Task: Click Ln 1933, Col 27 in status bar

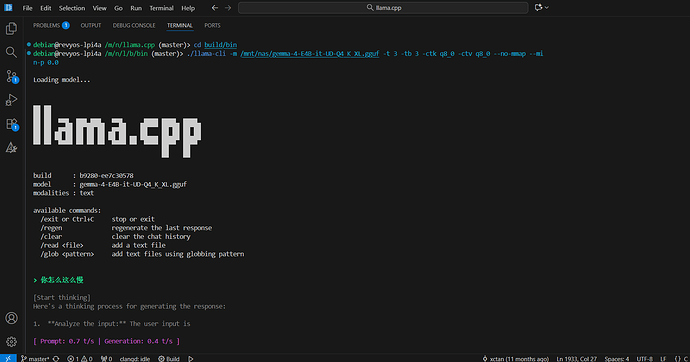Action: 576,358
